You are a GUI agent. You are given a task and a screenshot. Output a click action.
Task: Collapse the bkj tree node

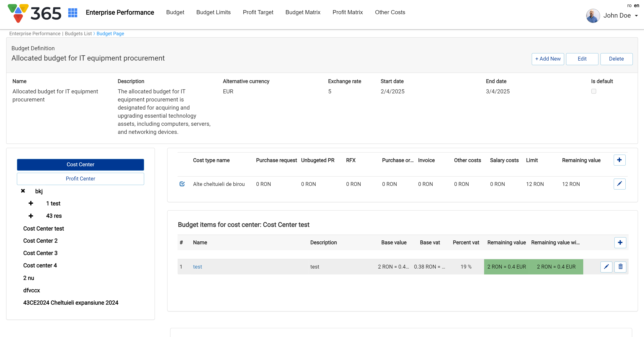coord(23,191)
